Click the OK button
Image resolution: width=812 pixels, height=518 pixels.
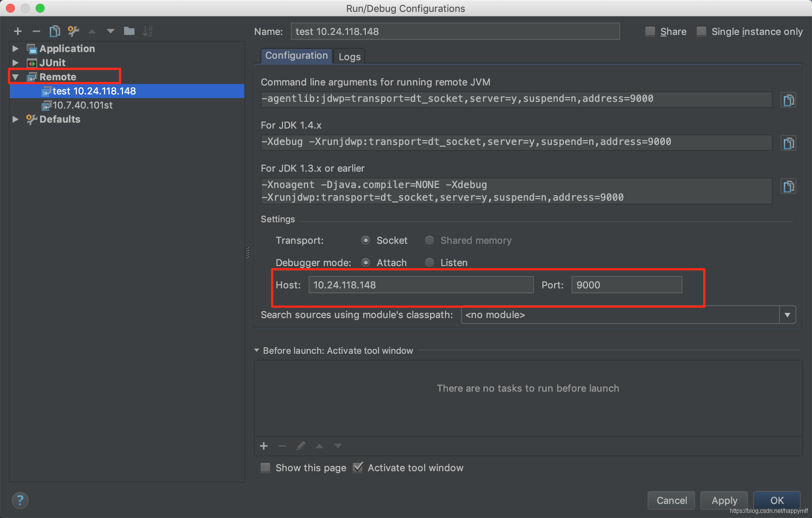(777, 500)
